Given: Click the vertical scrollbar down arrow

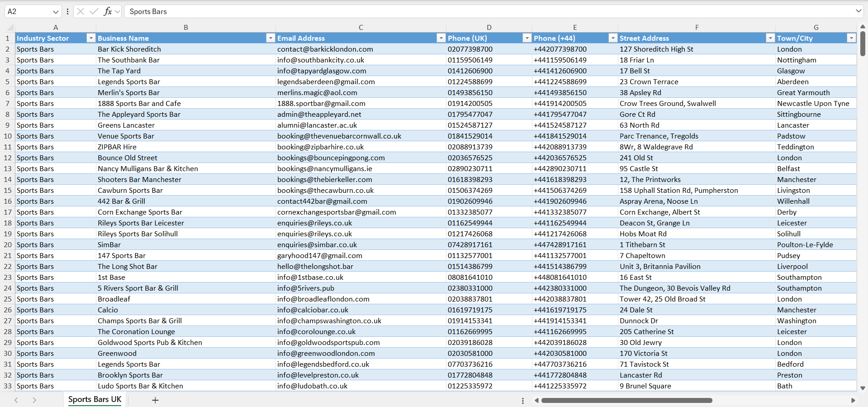Looking at the screenshot, I should coord(863,388).
